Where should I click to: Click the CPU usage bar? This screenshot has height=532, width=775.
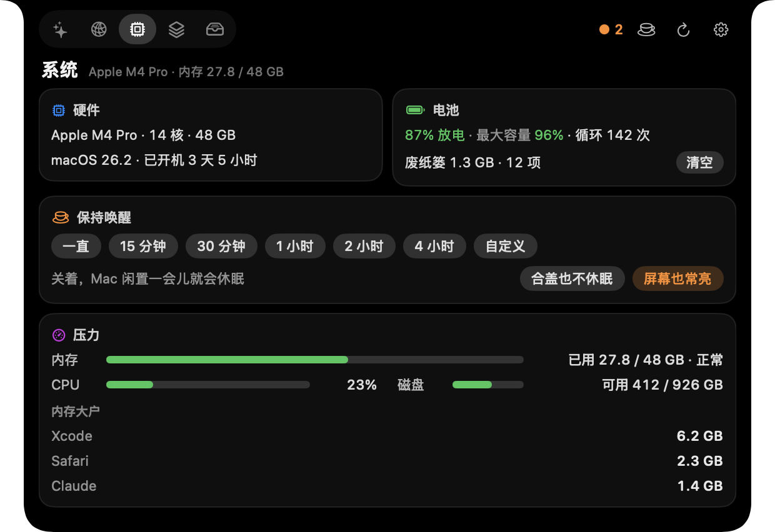click(208, 385)
